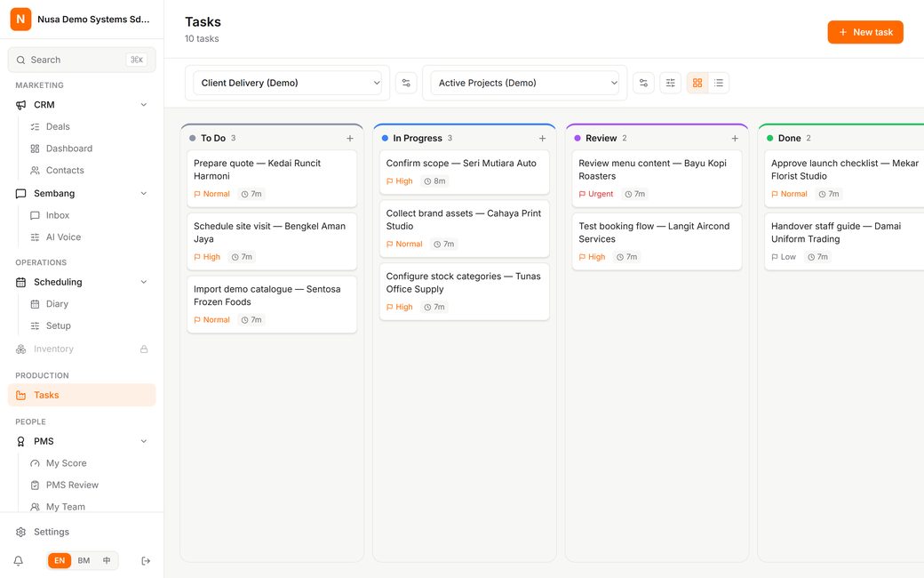The image size is (924, 578).
Task: Switch language to EN
Action: (60, 560)
